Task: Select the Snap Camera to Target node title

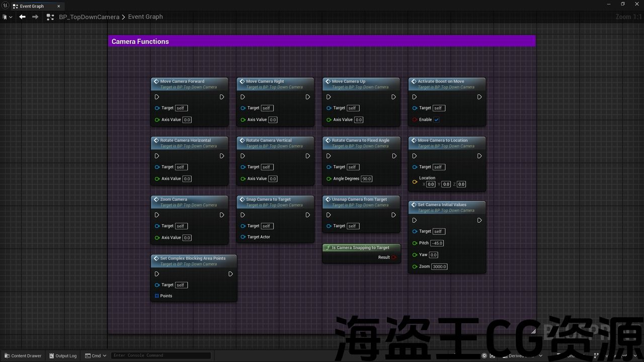Action: tap(268, 199)
